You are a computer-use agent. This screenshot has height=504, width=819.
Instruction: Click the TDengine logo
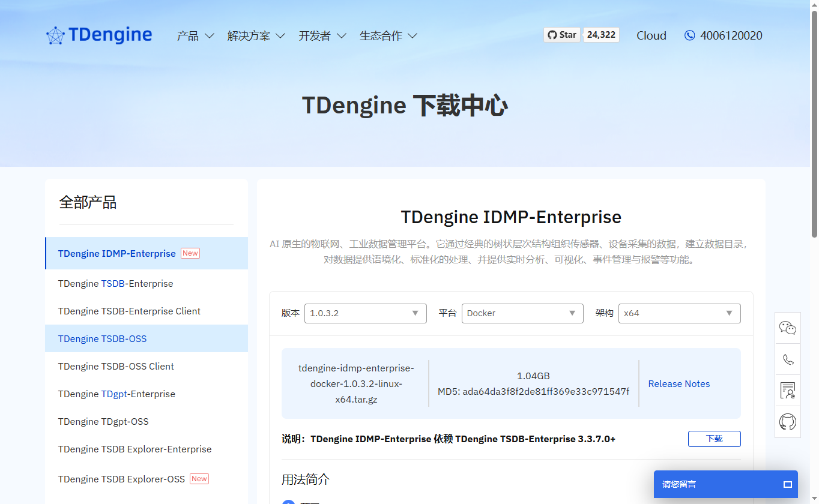99,35
